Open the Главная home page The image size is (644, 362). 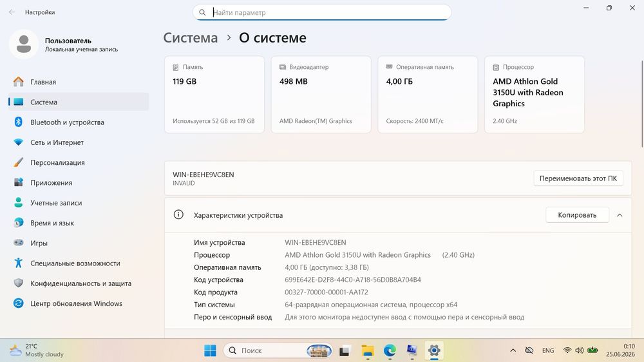[79, 82]
